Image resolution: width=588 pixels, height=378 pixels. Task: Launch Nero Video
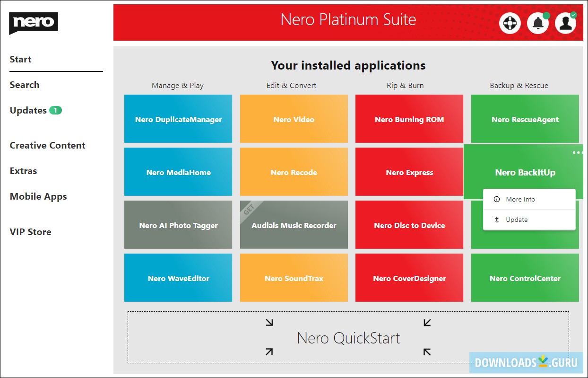tap(294, 119)
